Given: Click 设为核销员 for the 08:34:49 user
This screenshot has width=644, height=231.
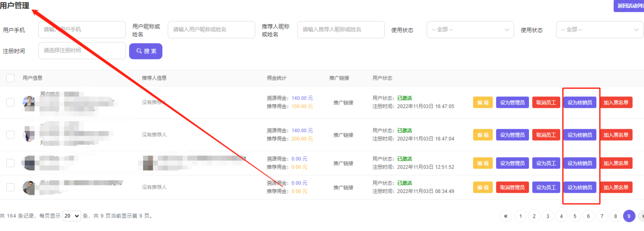Looking at the screenshot, I should pos(580,187).
